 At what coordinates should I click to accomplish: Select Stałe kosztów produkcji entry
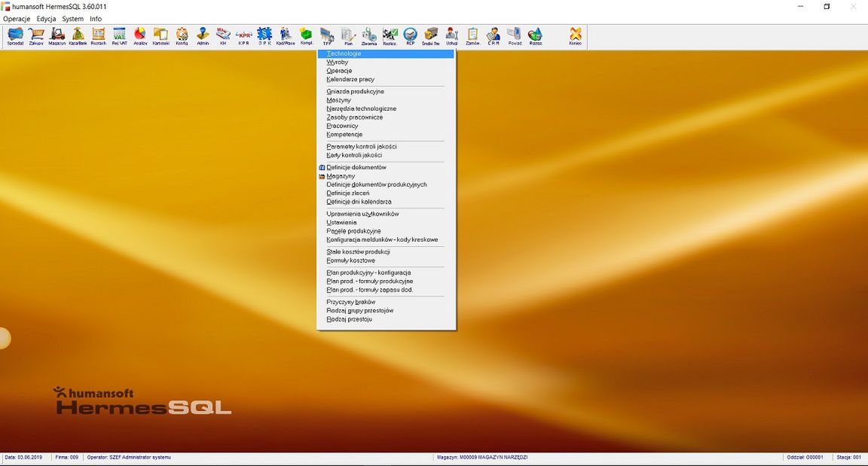[x=386, y=252]
